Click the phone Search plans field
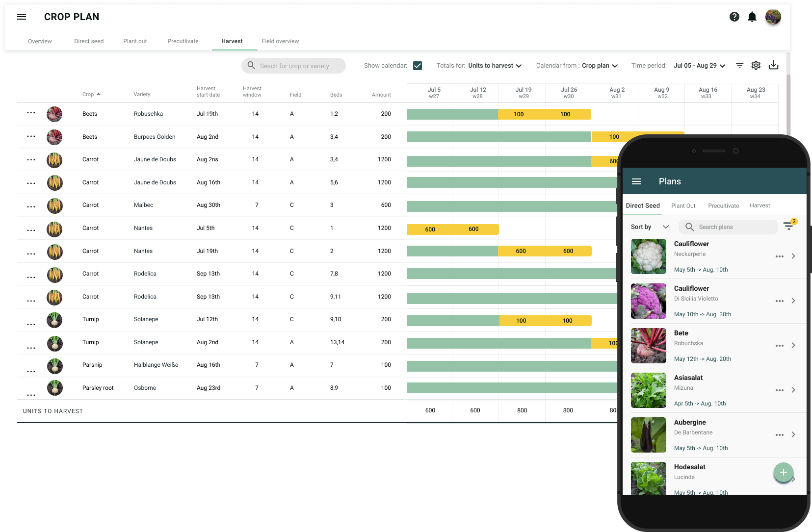Viewport: 812px width, 532px height. tap(728, 227)
